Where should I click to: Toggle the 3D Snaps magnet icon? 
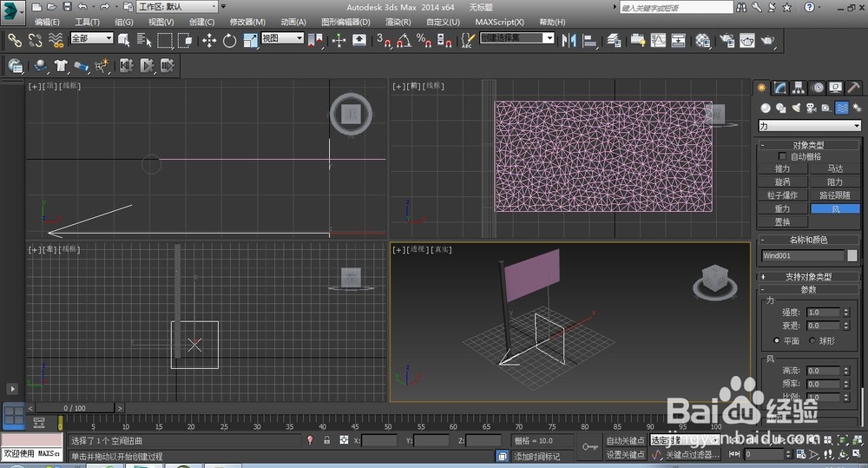pyautogui.click(x=384, y=40)
